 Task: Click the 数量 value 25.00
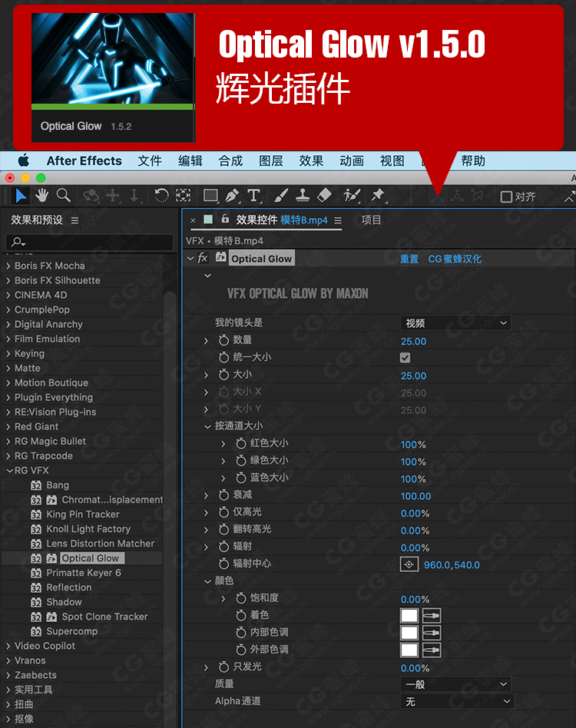(x=413, y=341)
